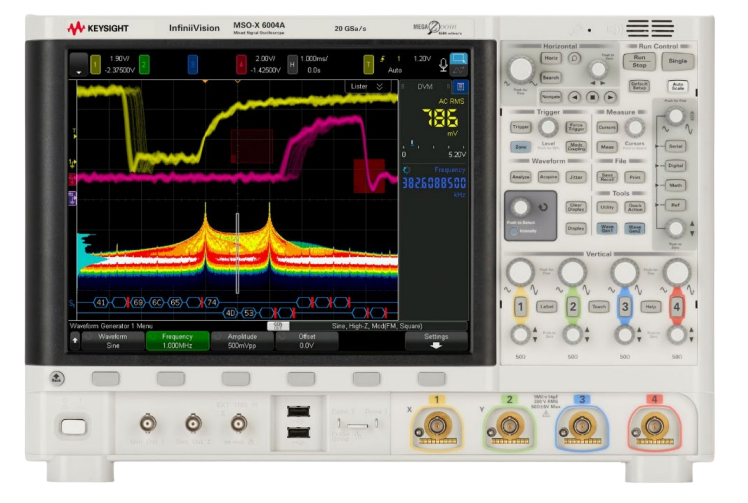The width and height of the screenshot is (748, 503).
Task: Push the Print button
Action: pyautogui.click(x=635, y=177)
